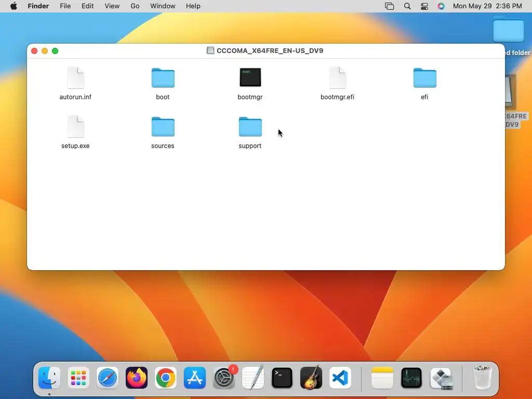Open the Trash in the Dock

[483, 378]
